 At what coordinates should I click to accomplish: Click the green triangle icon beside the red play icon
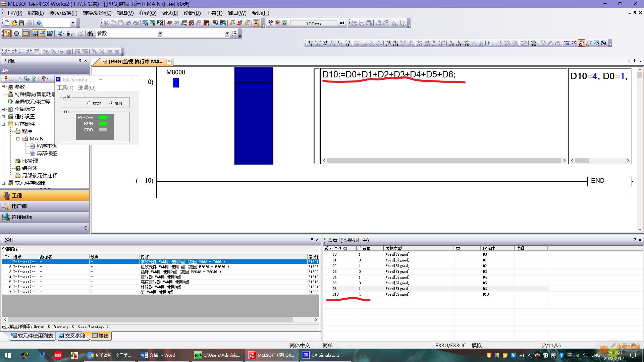284,23
